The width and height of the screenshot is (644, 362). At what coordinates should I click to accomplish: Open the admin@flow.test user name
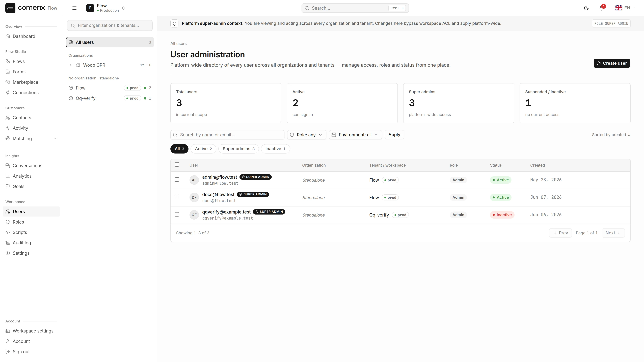click(x=220, y=177)
